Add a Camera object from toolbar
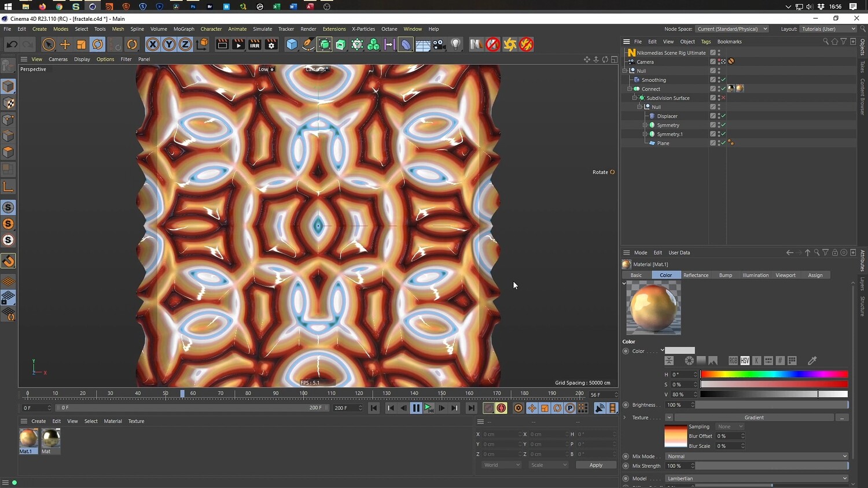Screen dimensions: 868x488 tap(439, 45)
